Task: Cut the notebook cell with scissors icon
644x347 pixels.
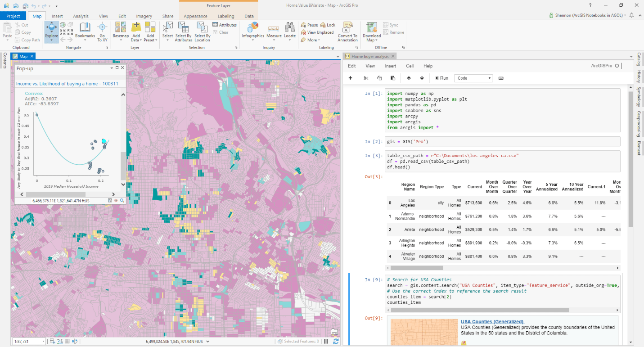Action: click(x=366, y=78)
